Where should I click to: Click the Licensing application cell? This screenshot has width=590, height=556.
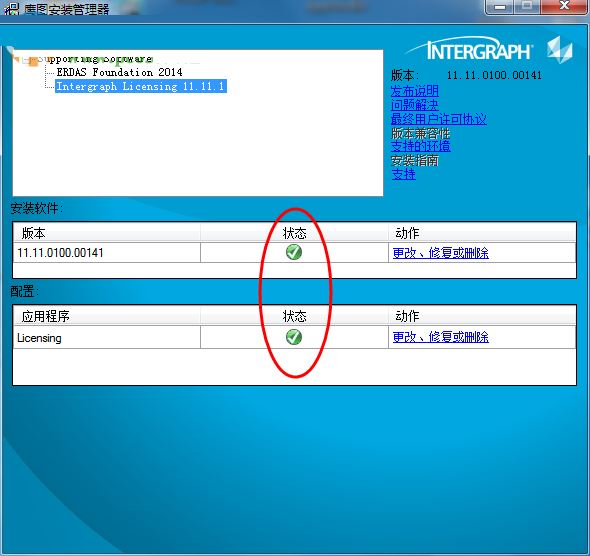point(106,337)
